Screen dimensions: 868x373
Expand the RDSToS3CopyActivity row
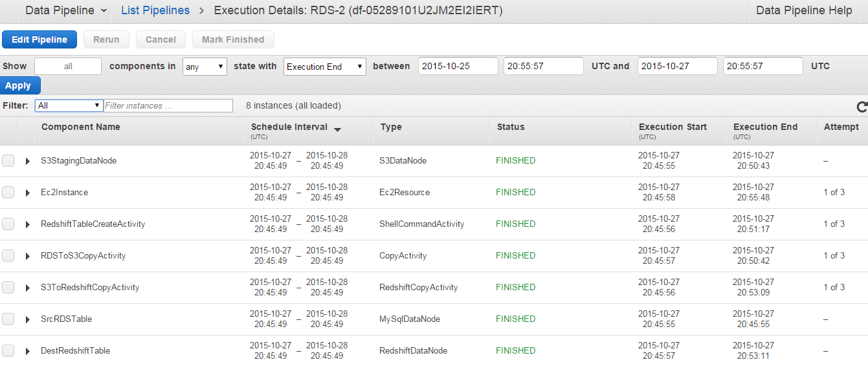coord(28,256)
